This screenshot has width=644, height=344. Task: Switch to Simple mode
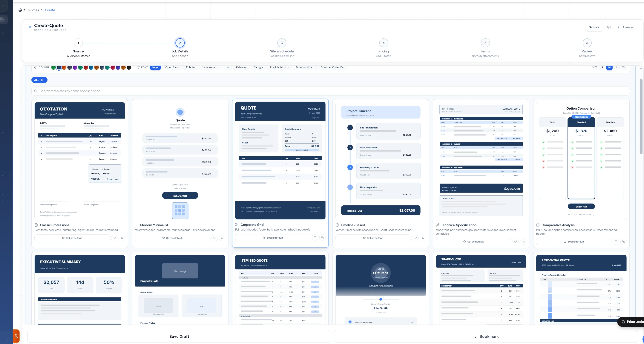(x=594, y=27)
